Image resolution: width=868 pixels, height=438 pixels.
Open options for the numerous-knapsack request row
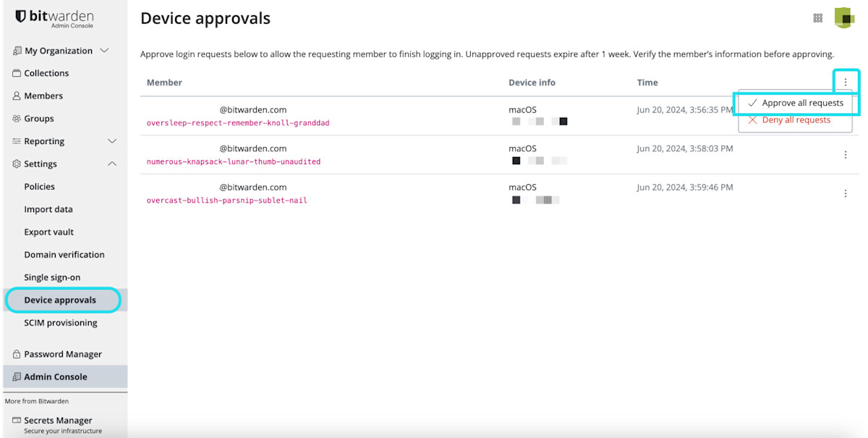coord(846,155)
